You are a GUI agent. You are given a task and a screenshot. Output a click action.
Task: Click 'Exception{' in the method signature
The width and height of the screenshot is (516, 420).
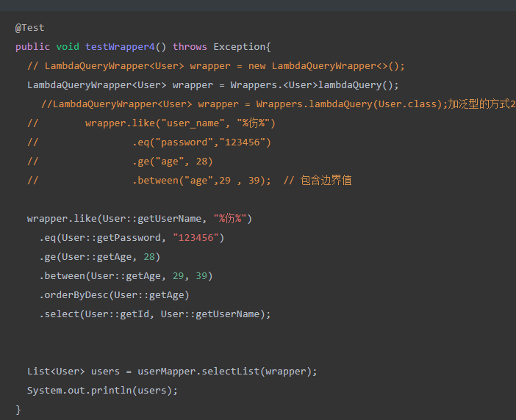(242, 47)
